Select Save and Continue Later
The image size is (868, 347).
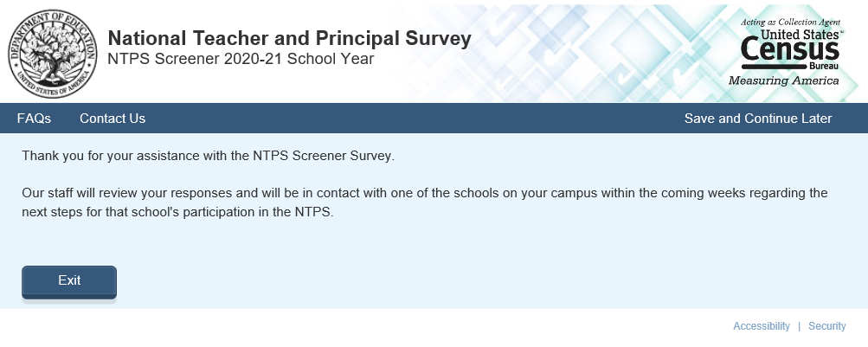[x=757, y=119]
